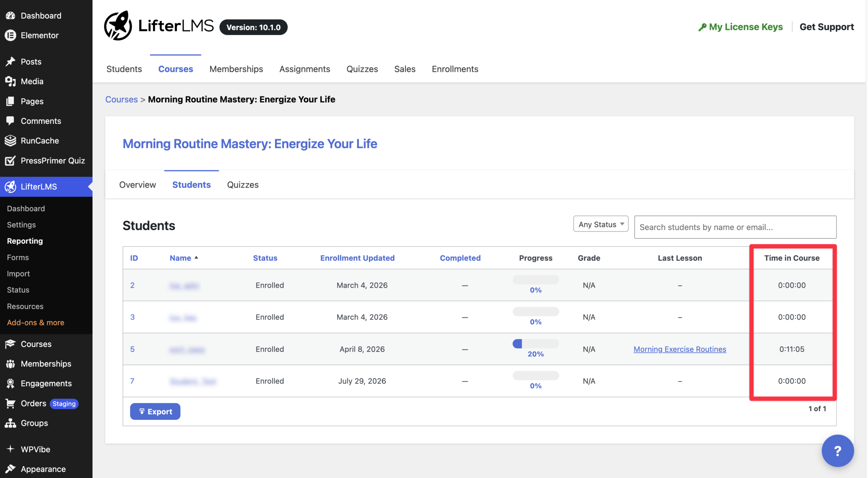The height and width of the screenshot is (478, 868).
Task: Click the search students input field
Action: coord(735,227)
